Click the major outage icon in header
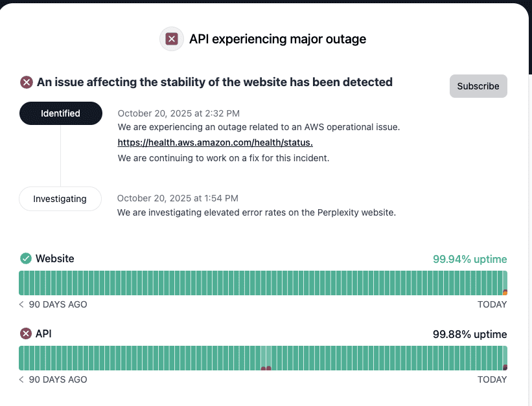Viewport: 532px width, 406px height. point(171,39)
